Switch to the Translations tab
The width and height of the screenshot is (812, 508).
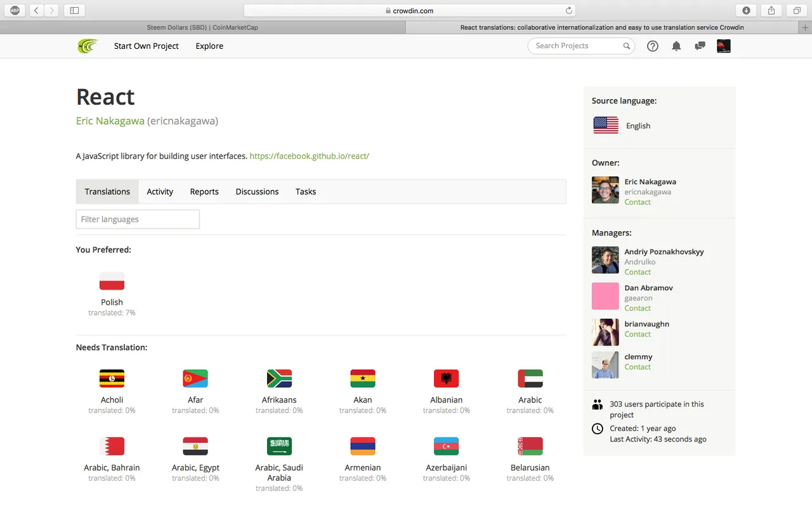tap(107, 191)
